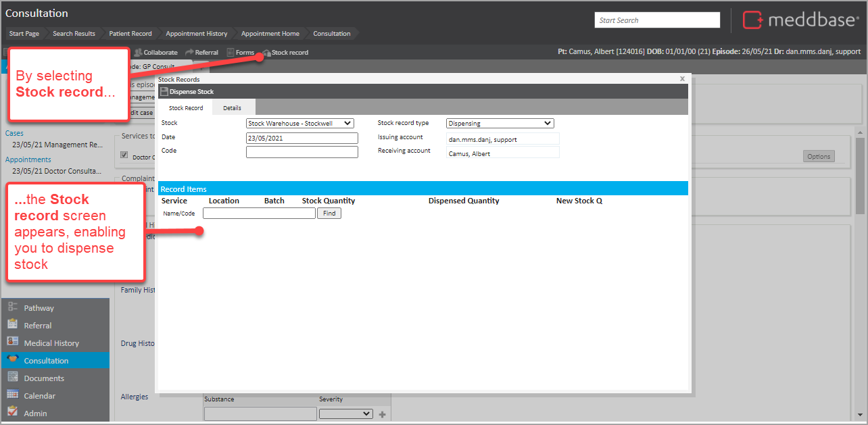Click the Forms document icon in toolbar
The width and height of the screenshot is (868, 425).
231,52
